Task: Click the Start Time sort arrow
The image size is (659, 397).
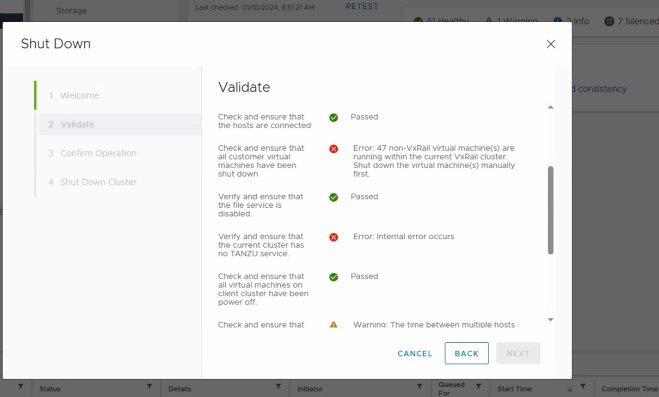Action: click(570, 388)
